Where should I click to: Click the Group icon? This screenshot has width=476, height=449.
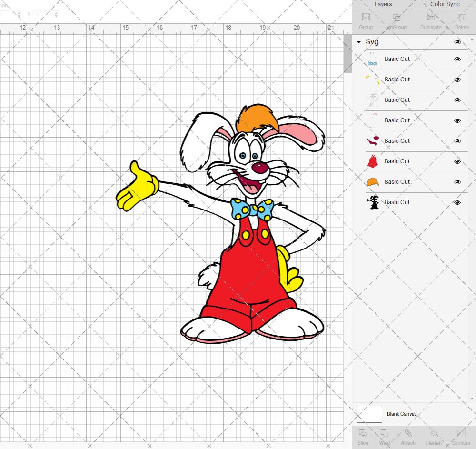(x=366, y=20)
